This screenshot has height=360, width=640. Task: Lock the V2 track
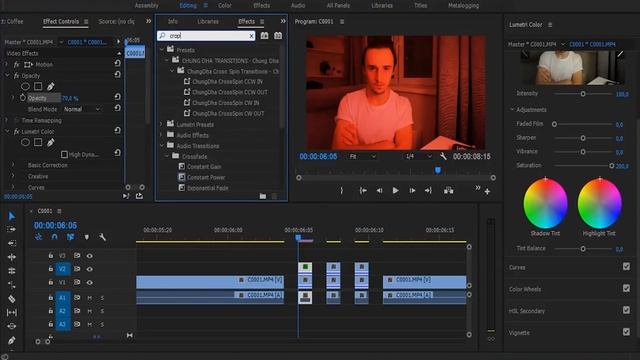point(51,269)
